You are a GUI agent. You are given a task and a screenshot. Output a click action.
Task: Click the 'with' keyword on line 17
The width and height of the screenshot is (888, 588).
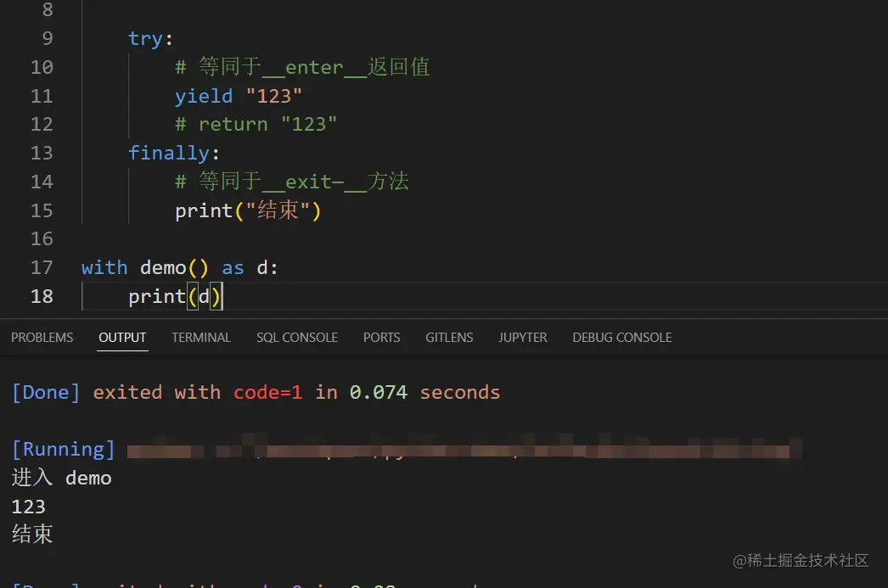(x=104, y=267)
